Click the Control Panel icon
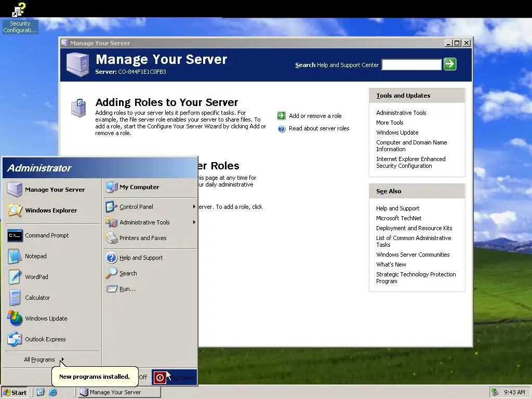 (x=111, y=207)
